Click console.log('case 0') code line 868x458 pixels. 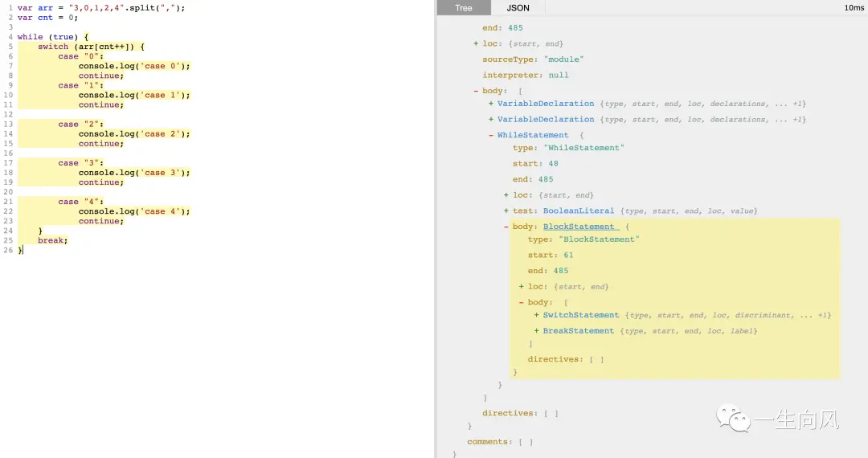[134, 66]
